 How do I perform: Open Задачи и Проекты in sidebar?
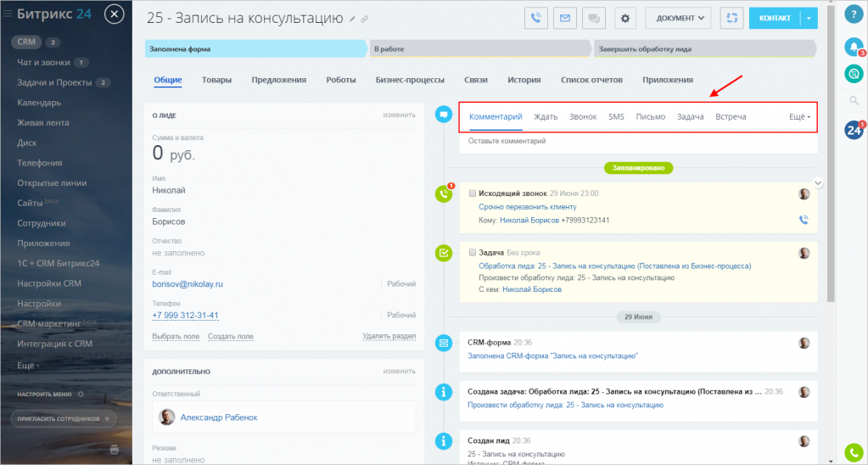(x=54, y=82)
